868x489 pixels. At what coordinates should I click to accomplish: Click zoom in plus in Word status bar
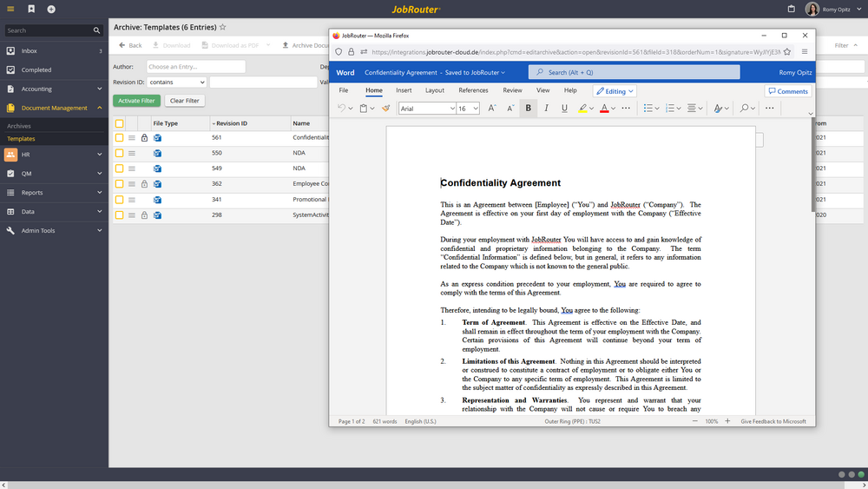(x=727, y=421)
